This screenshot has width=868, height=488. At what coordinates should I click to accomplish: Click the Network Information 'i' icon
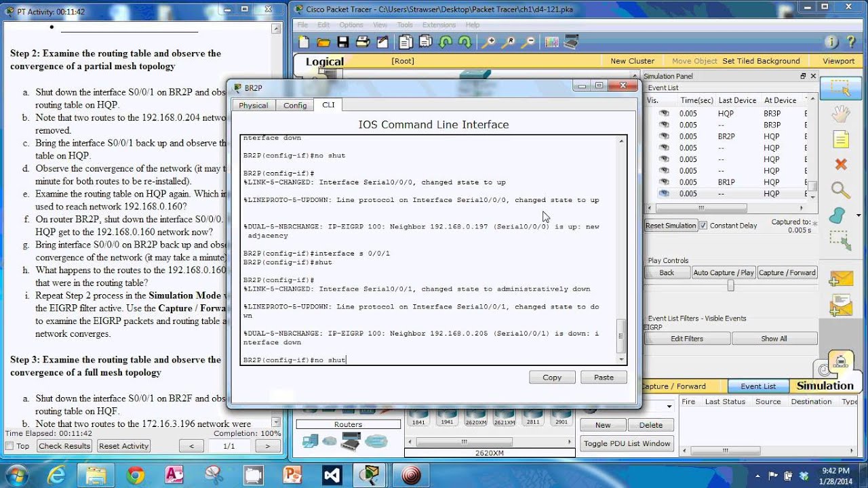(x=831, y=42)
